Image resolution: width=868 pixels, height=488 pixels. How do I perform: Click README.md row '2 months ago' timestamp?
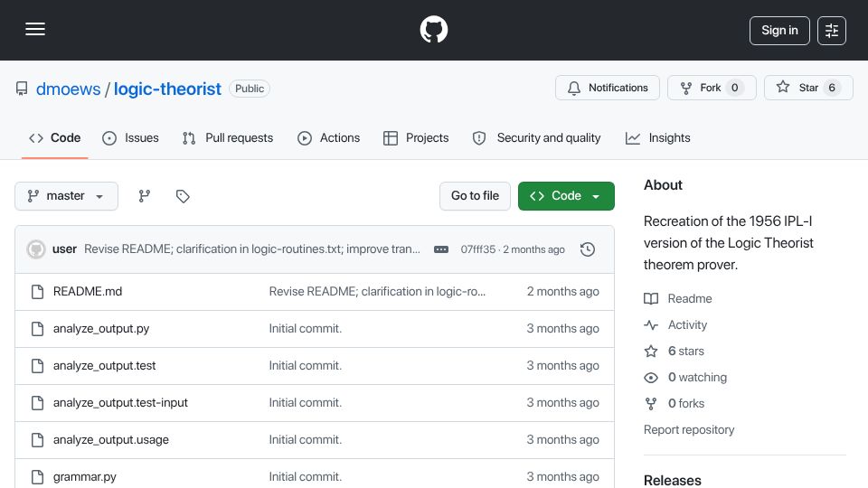point(563,292)
